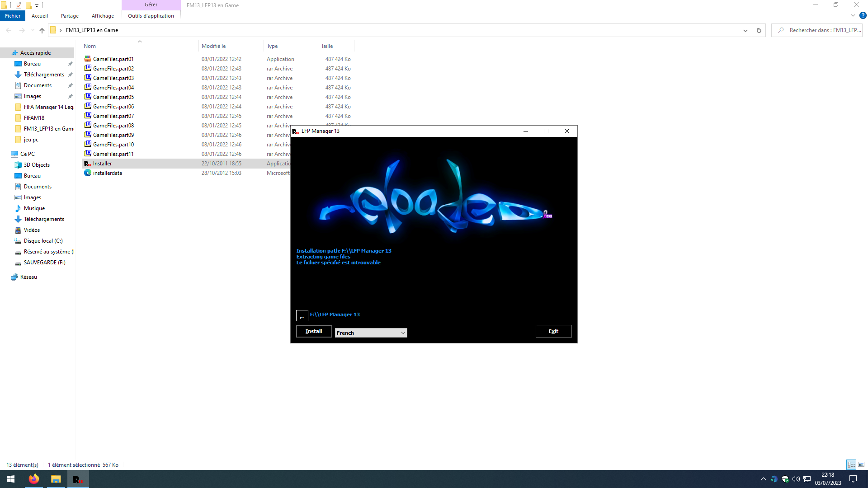Open the Outils d'application tab
The width and height of the screenshot is (868, 488).
(151, 16)
